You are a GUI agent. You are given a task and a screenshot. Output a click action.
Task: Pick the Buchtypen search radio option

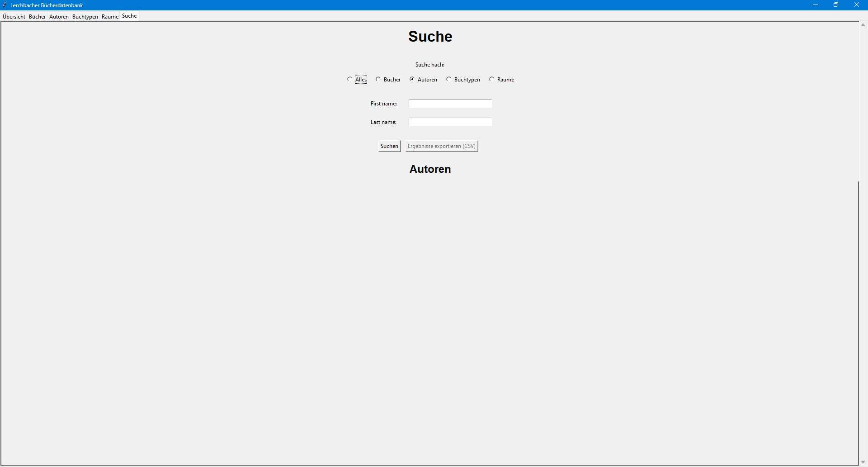point(449,79)
